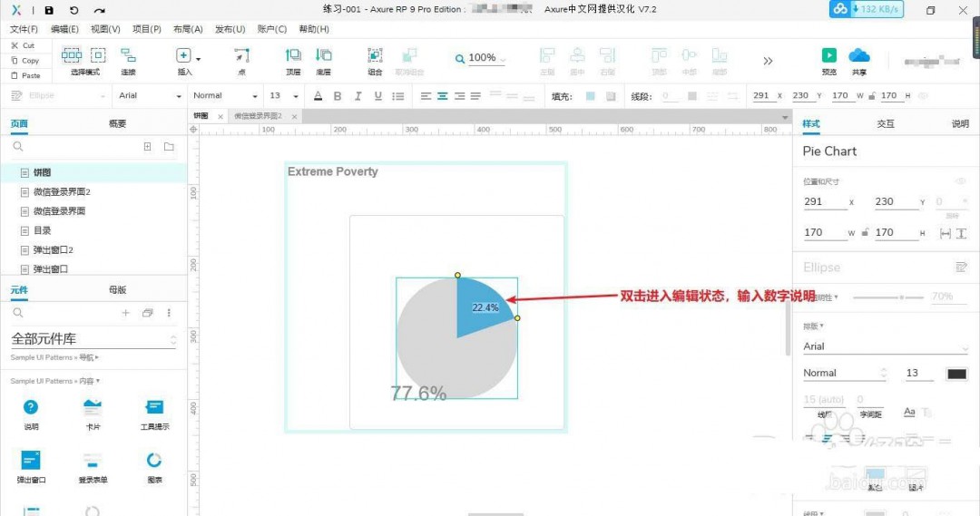Screen dimensions: 980x516
Task: Toggle italic text formatting
Action: coord(357,96)
